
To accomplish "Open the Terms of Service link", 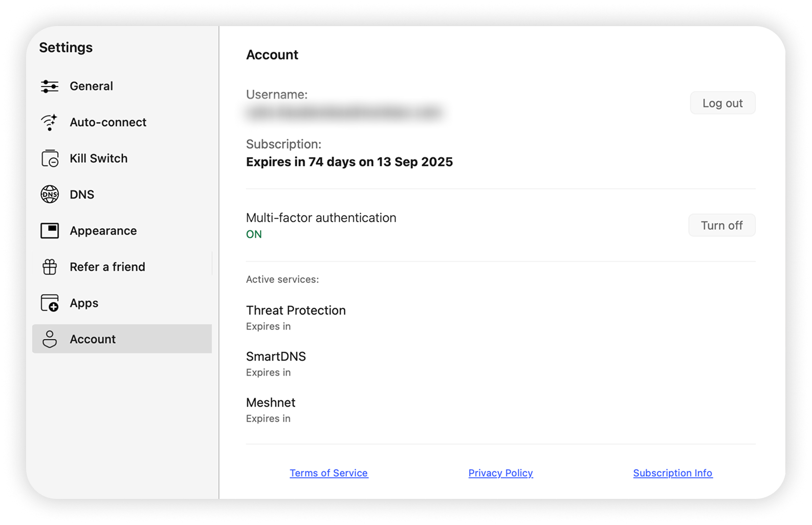I will (x=328, y=473).
